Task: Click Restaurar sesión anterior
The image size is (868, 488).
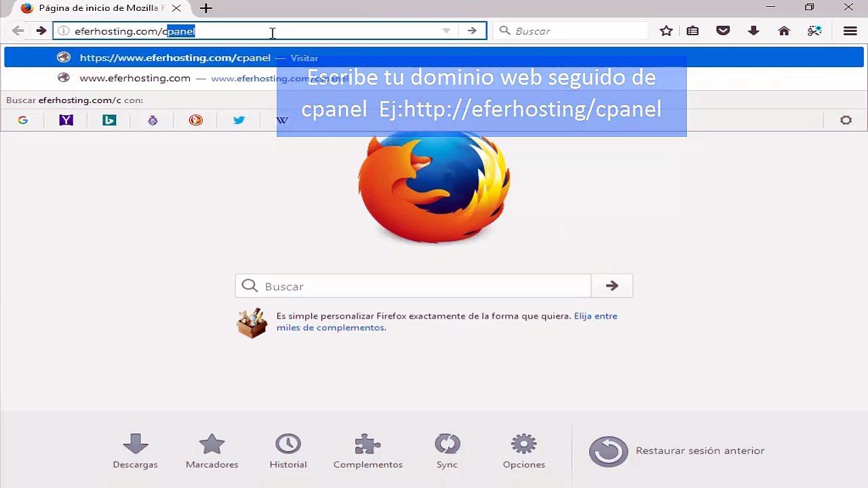Action: pyautogui.click(x=677, y=451)
